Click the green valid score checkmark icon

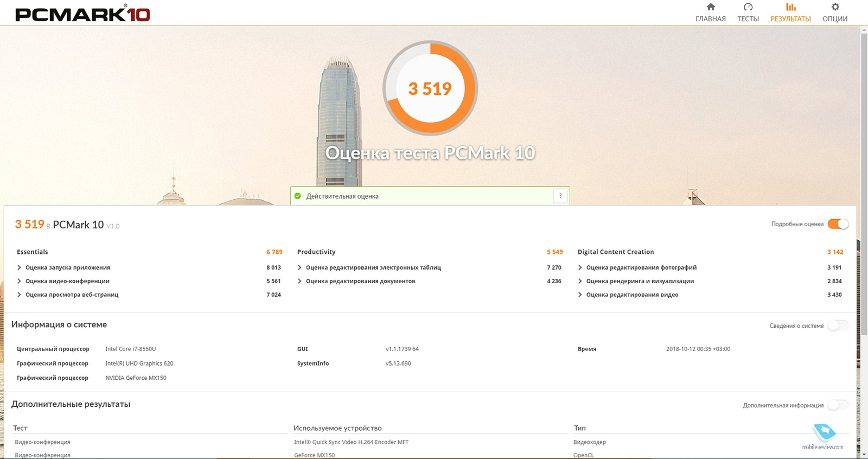tap(297, 196)
